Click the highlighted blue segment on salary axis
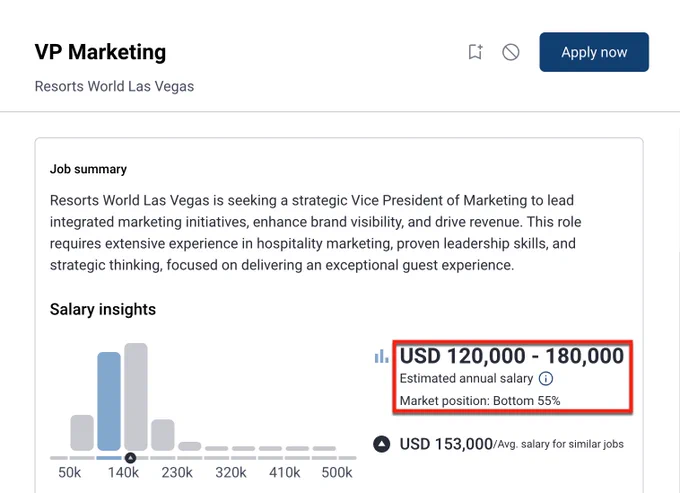680x493 pixels. click(x=109, y=458)
